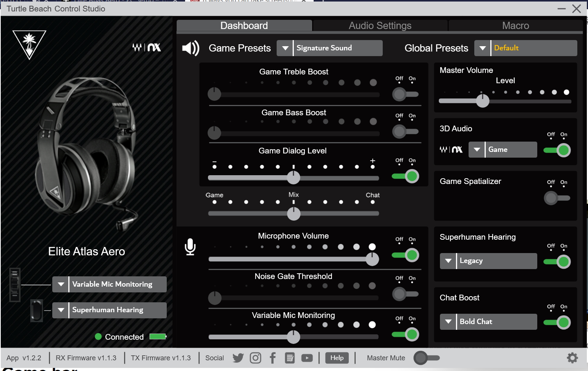Click the Help button
The height and width of the screenshot is (371, 588).
(337, 358)
